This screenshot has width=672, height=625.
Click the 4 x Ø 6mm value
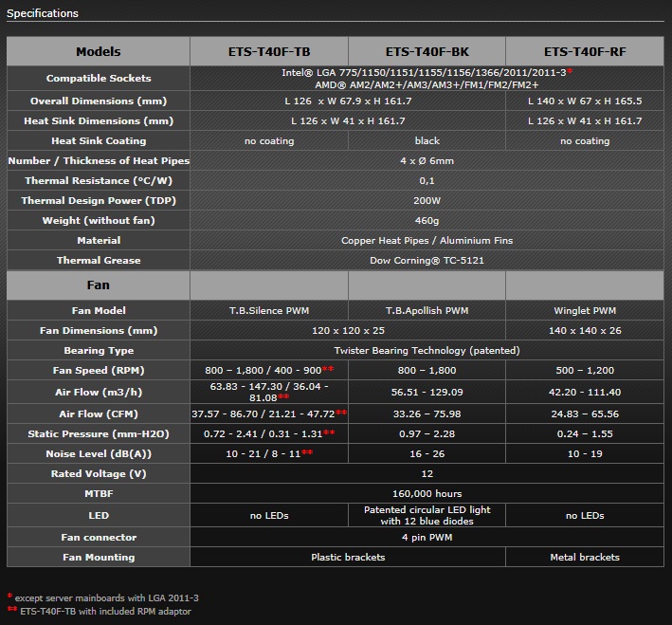pyautogui.click(x=427, y=160)
